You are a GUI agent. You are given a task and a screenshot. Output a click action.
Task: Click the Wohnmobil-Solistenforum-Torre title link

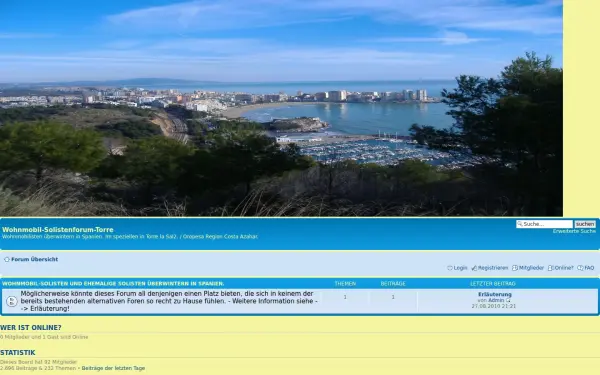tap(58, 230)
